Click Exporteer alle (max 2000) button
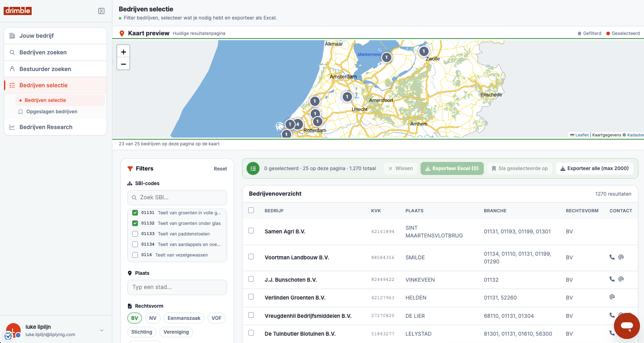This screenshot has height=343, width=644. 595,168
